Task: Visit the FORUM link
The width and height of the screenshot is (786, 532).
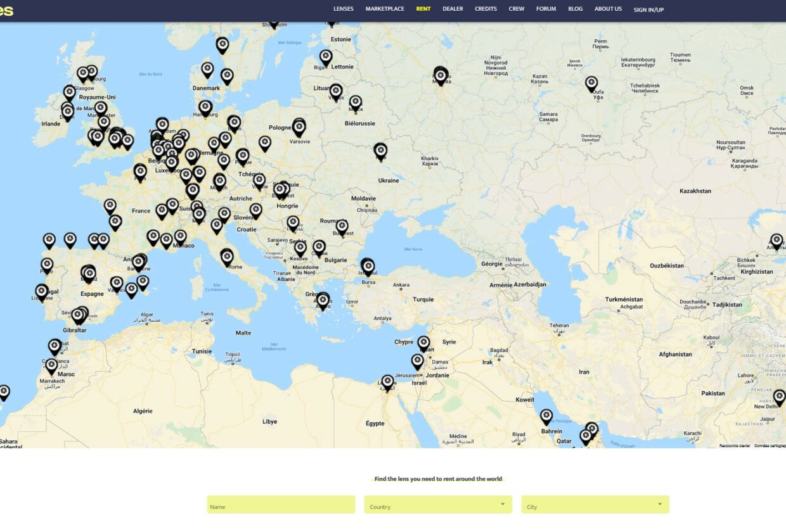Action: tap(546, 9)
